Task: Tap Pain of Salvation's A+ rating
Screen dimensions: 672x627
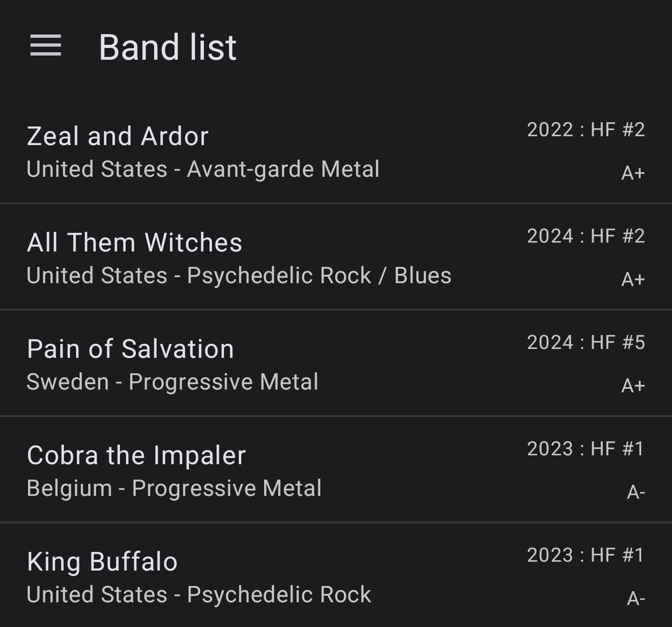Action: coord(633,386)
